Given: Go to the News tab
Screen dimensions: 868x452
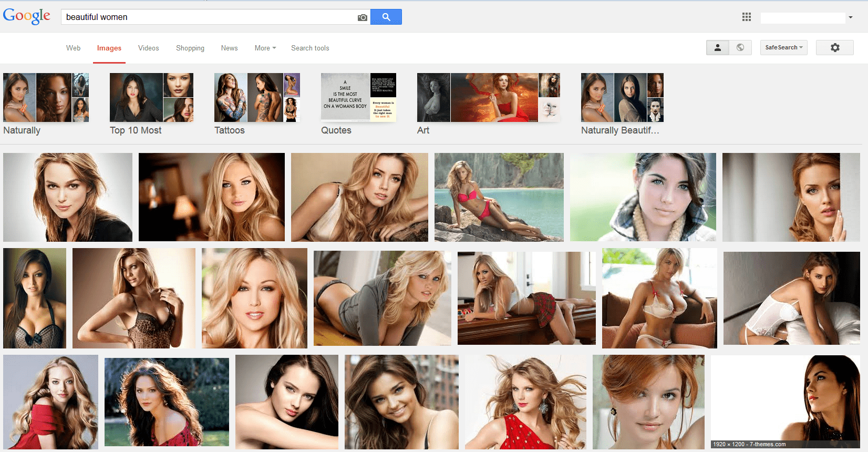Looking at the screenshot, I should click(229, 48).
